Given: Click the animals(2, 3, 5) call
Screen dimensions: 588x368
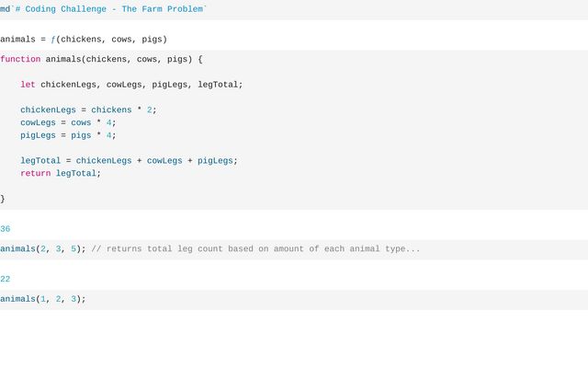Looking at the screenshot, I should click(x=42, y=249).
